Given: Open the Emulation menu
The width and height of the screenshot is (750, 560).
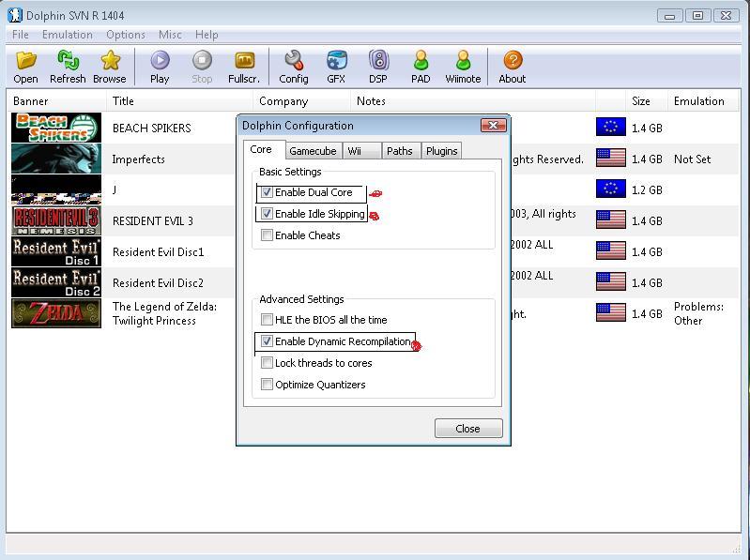Looking at the screenshot, I should (67, 35).
